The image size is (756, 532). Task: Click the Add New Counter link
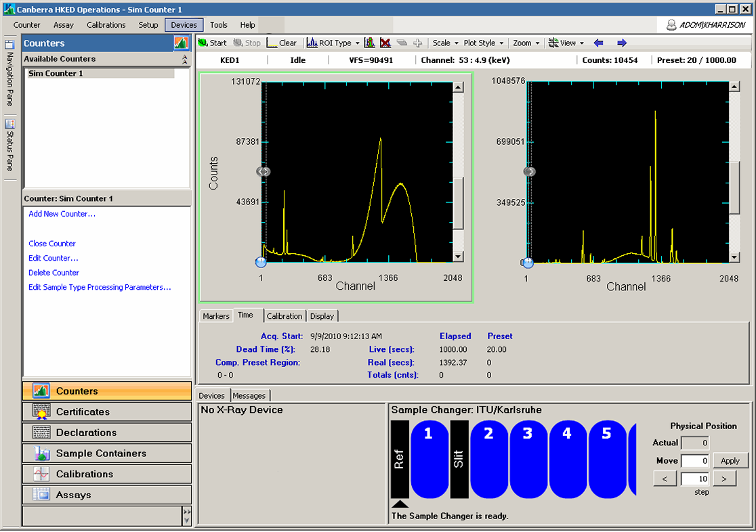coord(62,214)
